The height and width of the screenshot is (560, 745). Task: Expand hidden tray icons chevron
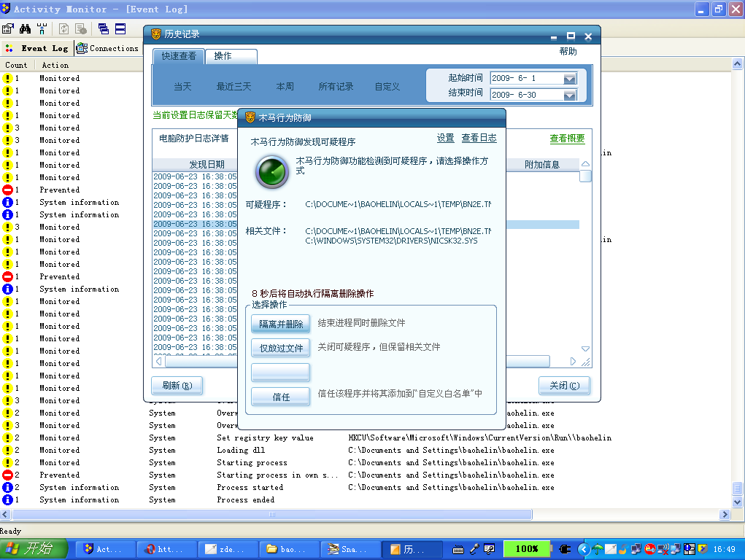(584, 550)
